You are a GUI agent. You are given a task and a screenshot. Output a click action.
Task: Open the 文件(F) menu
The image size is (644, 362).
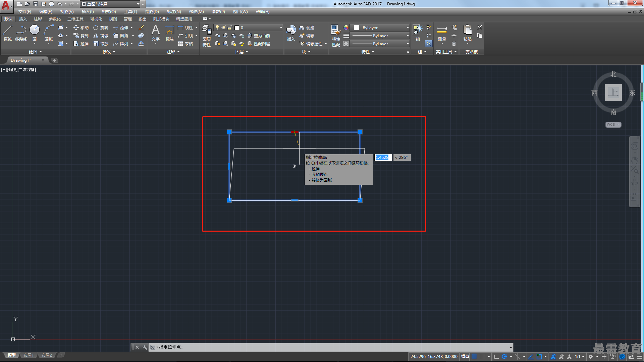click(24, 12)
